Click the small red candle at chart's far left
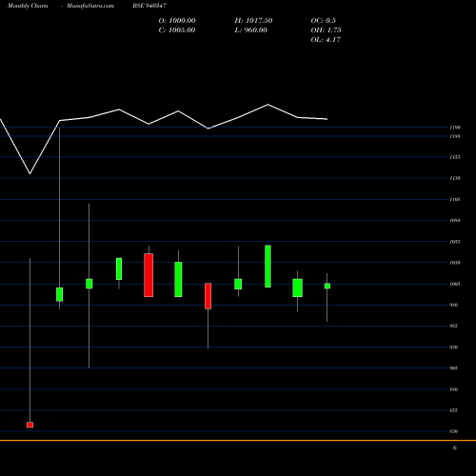The height and width of the screenshot is (476, 476). click(30, 425)
